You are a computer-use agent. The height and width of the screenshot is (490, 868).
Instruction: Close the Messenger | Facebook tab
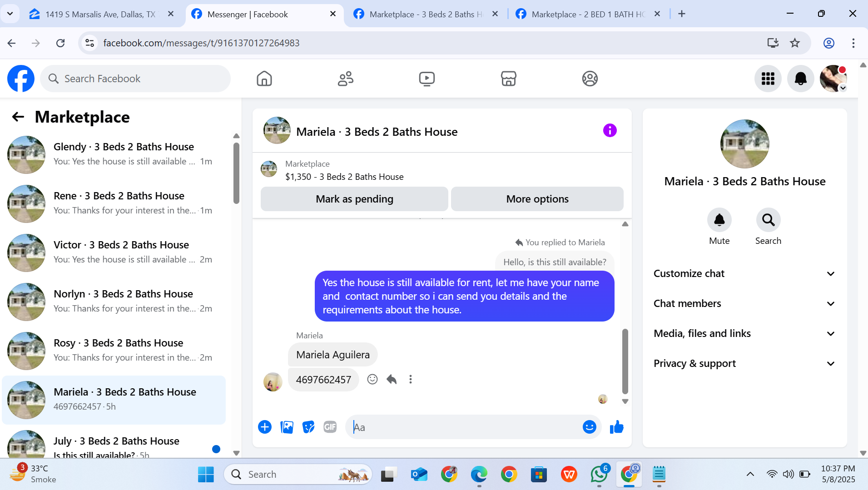point(333,14)
